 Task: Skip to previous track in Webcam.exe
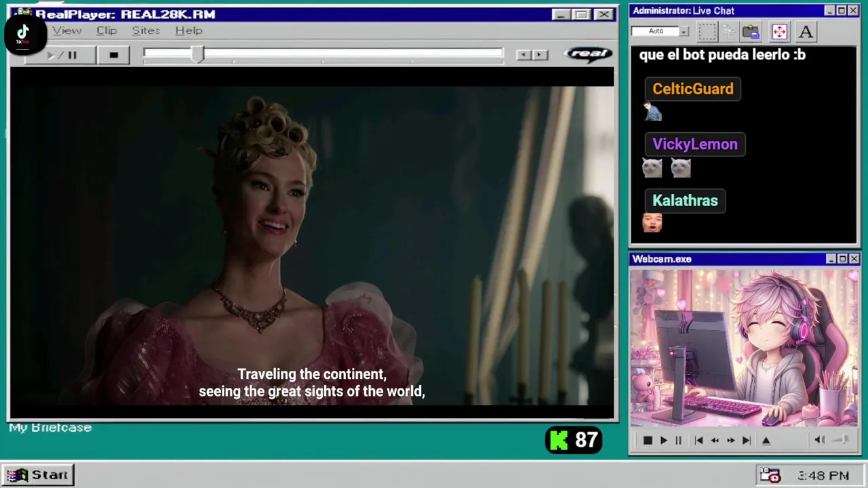698,441
